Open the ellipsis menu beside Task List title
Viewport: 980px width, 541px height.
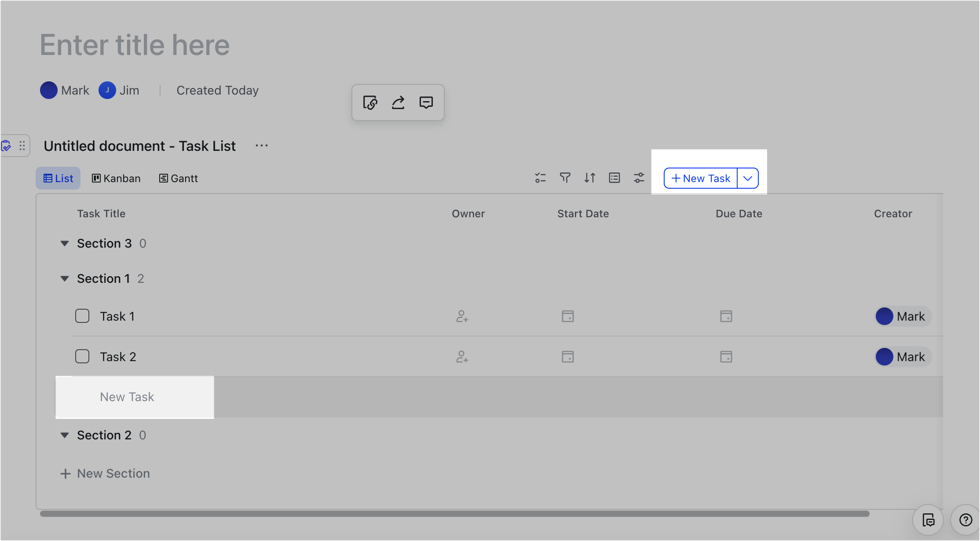point(261,146)
